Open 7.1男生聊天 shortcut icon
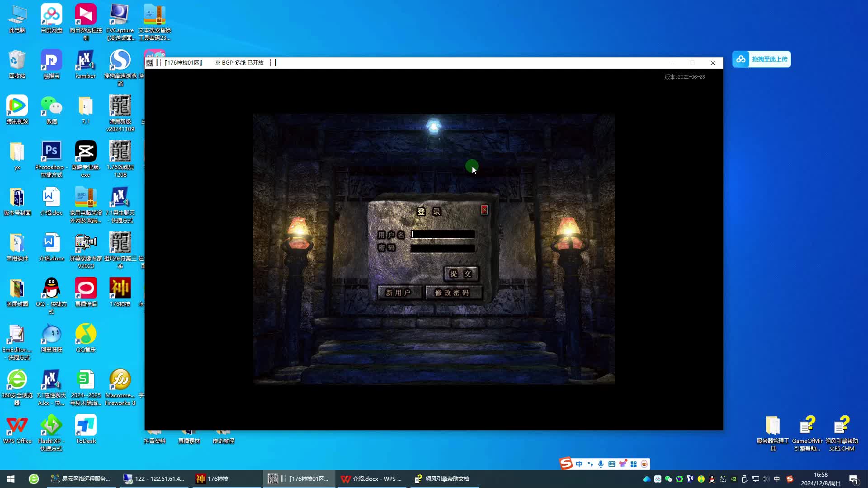Image resolution: width=868 pixels, height=488 pixels. pyautogui.click(x=120, y=204)
